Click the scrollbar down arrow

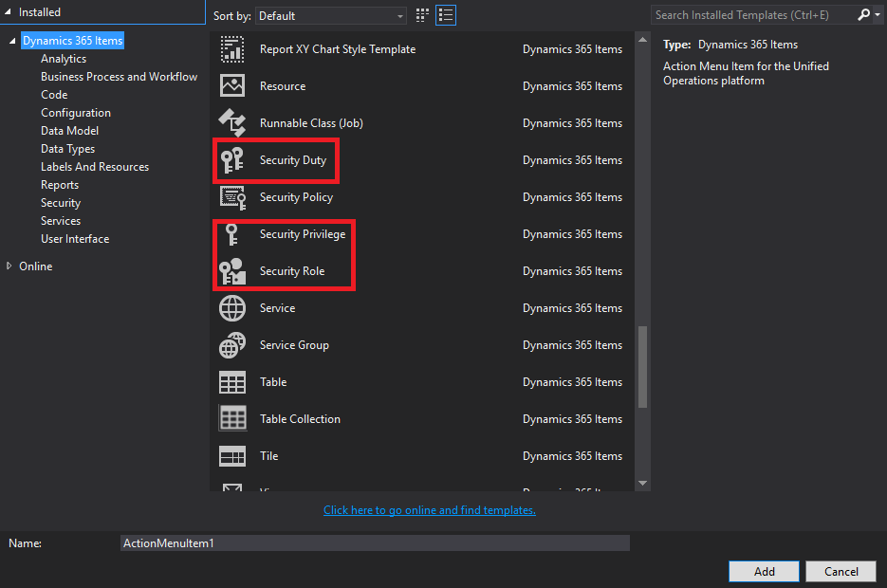click(642, 483)
